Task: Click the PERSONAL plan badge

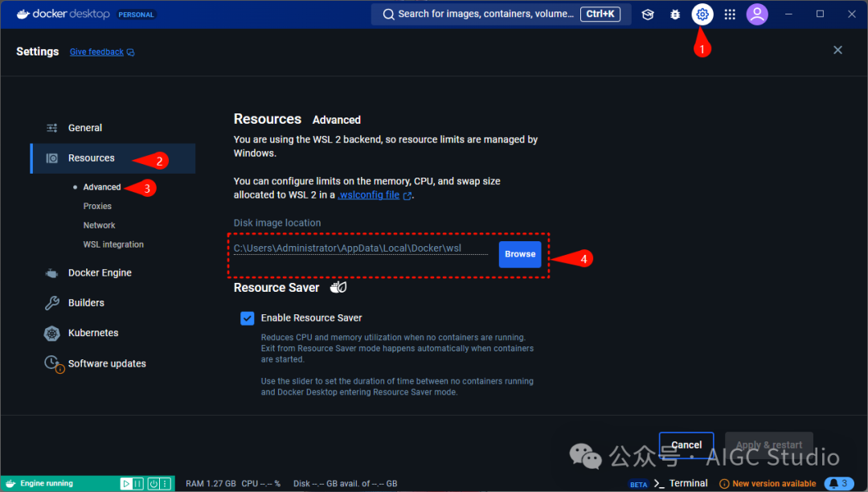Action: (136, 14)
